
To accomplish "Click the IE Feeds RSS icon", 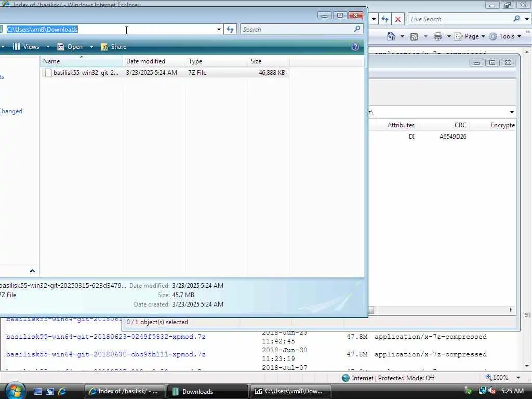I will [414, 37].
